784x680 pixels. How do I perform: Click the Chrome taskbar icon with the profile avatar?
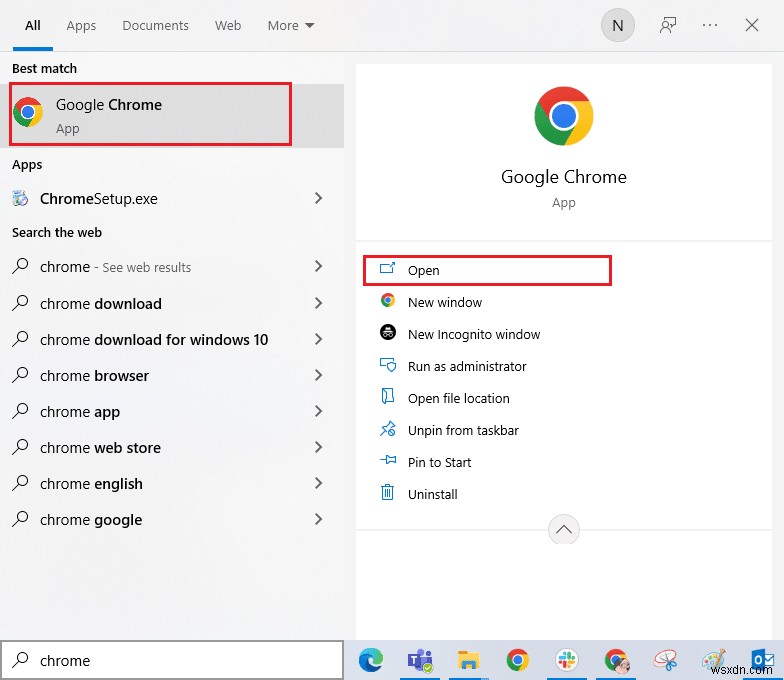click(x=616, y=660)
